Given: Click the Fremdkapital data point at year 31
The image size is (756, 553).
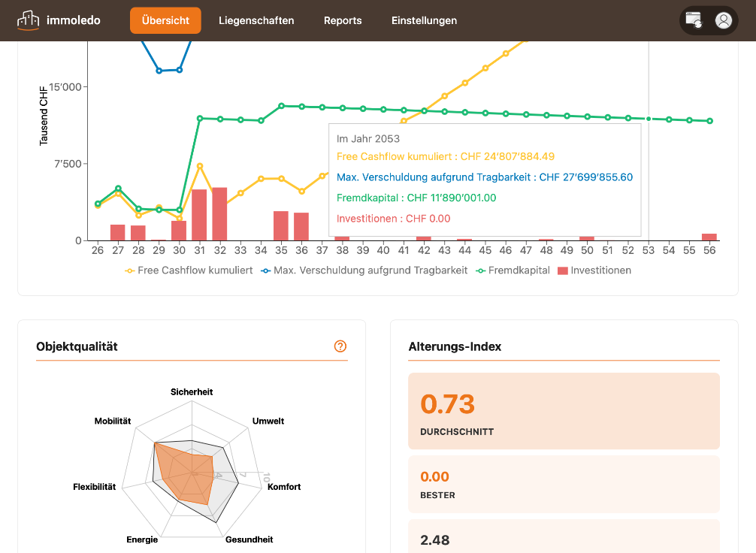Looking at the screenshot, I should point(200,118).
